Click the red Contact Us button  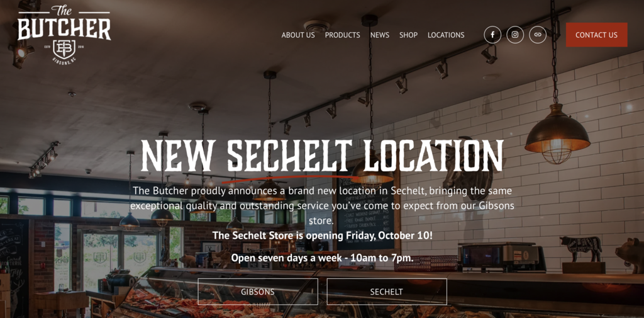596,35
